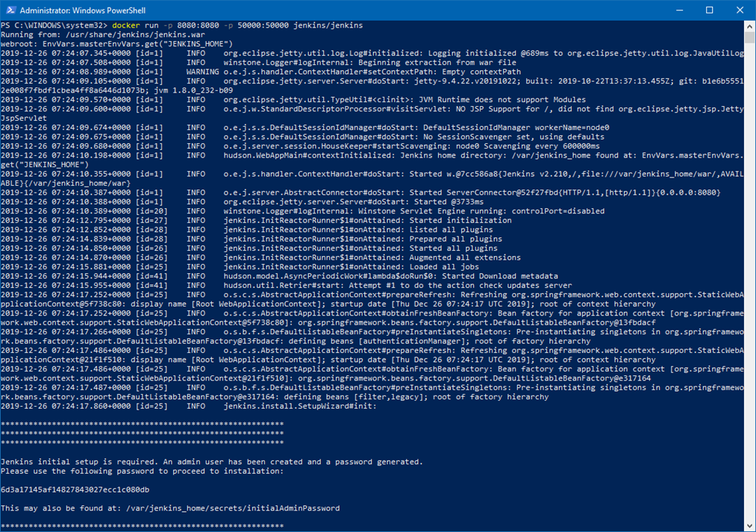Viewport: 756px width, 532px height.
Task: Click the 'docker' command word at the prompt
Action: [126, 25]
